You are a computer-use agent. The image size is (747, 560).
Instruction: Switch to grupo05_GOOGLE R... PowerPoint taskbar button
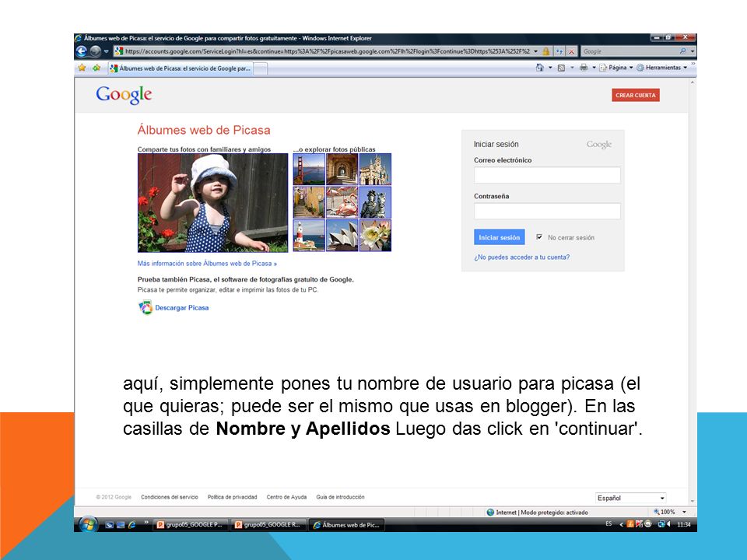tap(268, 525)
